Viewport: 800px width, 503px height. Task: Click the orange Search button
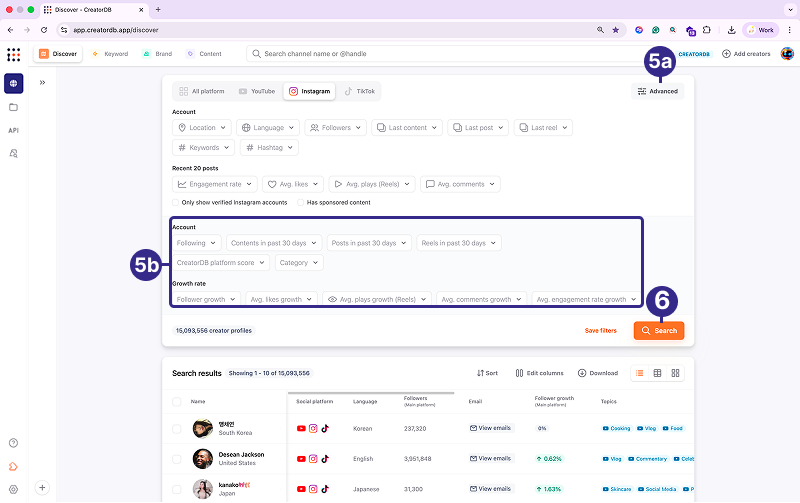(x=659, y=331)
